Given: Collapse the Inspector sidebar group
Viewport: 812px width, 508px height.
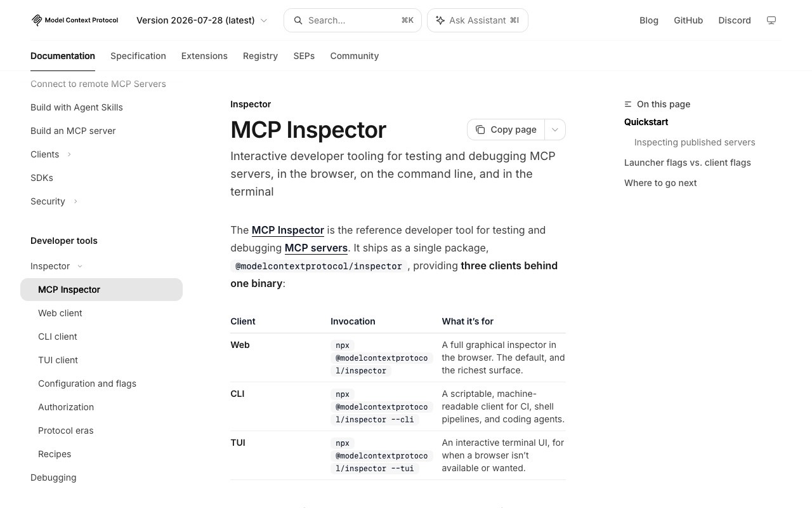Looking at the screenshot, I should pyautogui.click(x=79, y=266).
